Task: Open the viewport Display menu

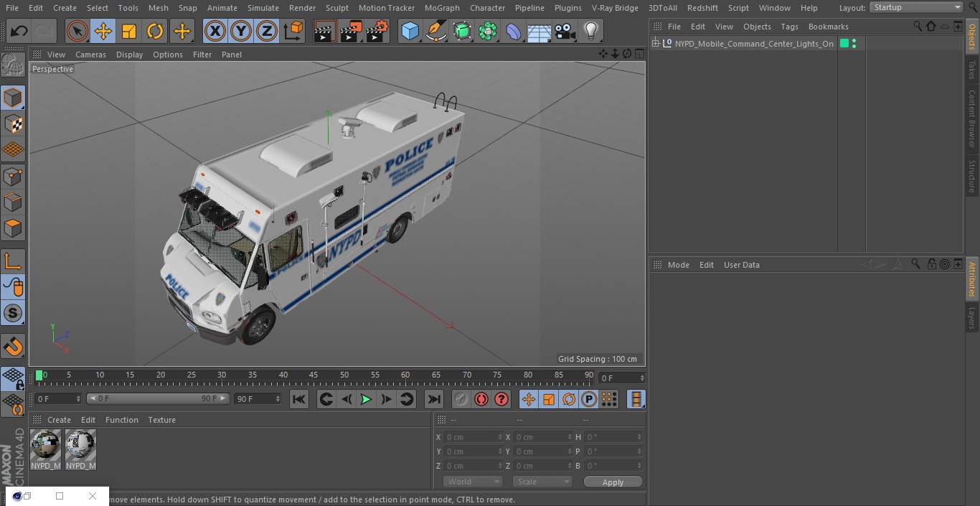Action: [x=129, y=55]
